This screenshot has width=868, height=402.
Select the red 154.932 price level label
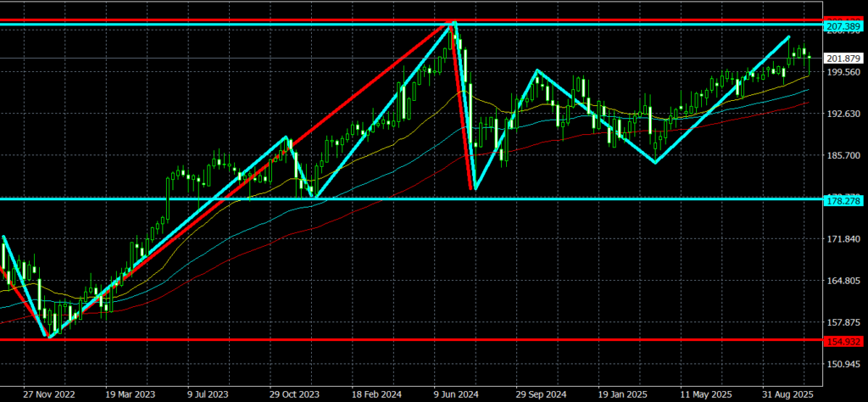[843, 341]
